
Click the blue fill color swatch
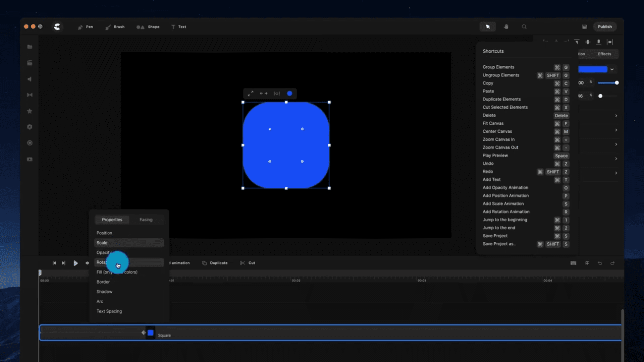click(592, 69)
